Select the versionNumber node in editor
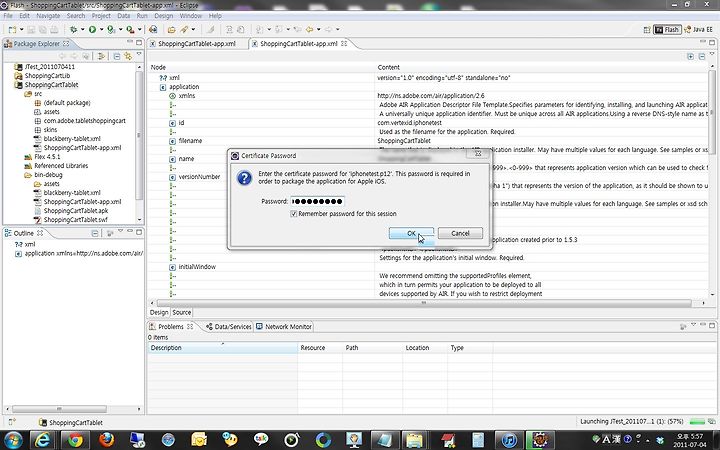Image resolution: width=720 pixels, height=450 pixels. pos(199,177)
